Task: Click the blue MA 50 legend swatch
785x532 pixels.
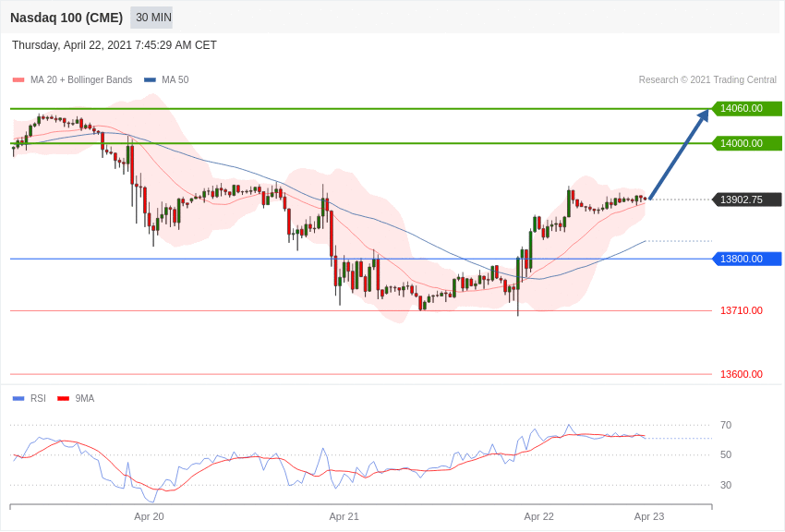Action: tap(150, 80)
